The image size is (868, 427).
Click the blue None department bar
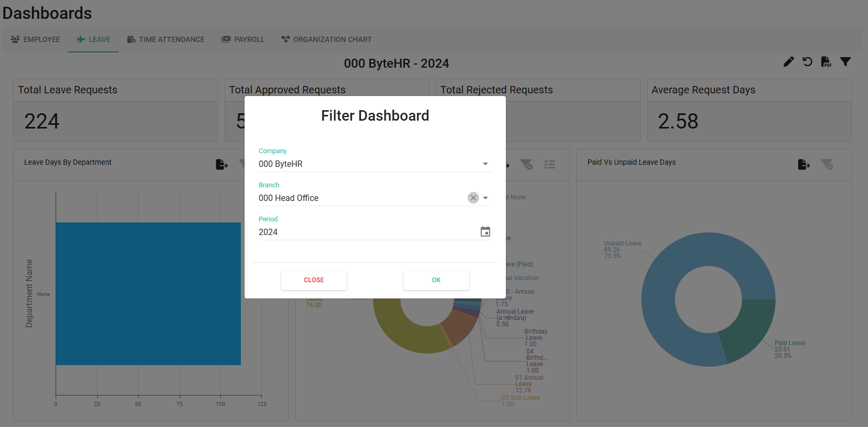(148, 294)
